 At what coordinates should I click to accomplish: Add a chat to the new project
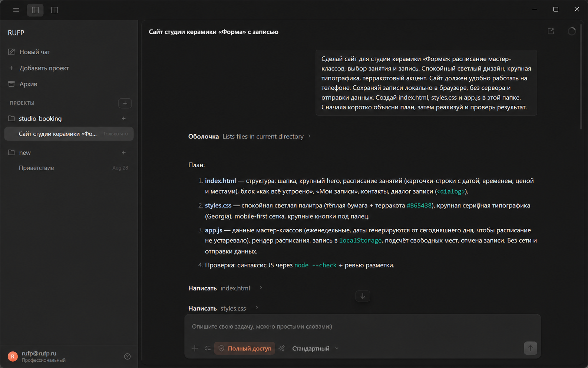[x=124, y=152]
